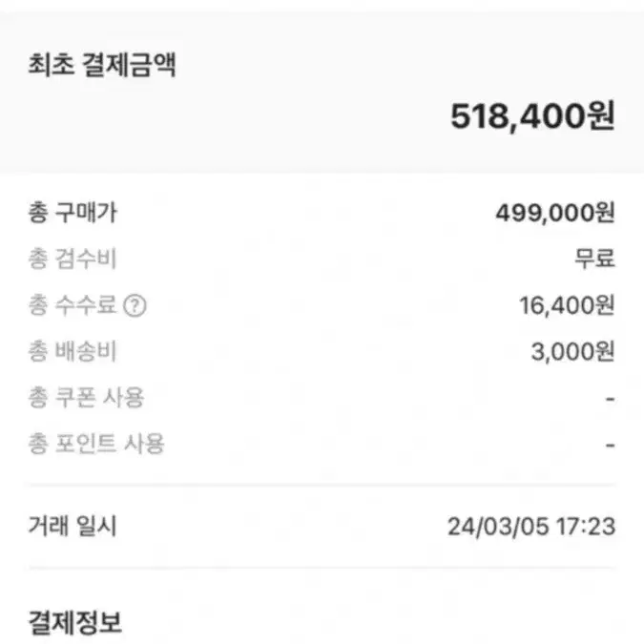Open the 총 수수료 help question-mark icon
The height and width of the screenshot is (644, 644).
[135, 306]
